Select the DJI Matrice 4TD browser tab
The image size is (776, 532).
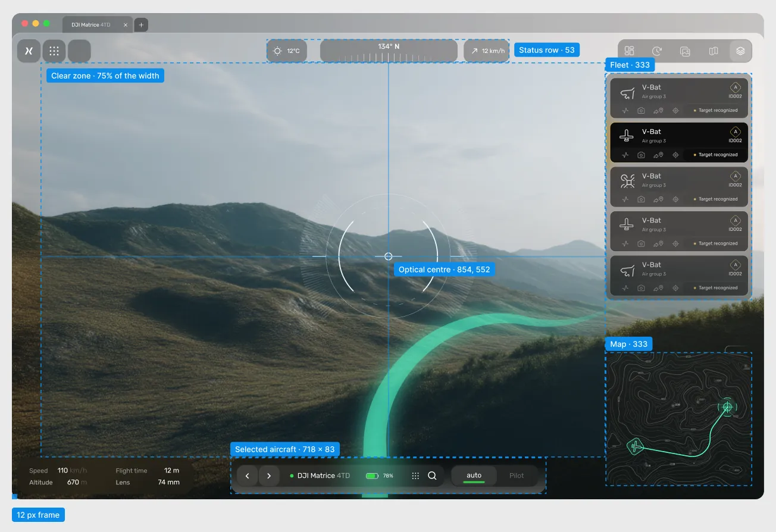pyautogui.click(x=98, y=25)
